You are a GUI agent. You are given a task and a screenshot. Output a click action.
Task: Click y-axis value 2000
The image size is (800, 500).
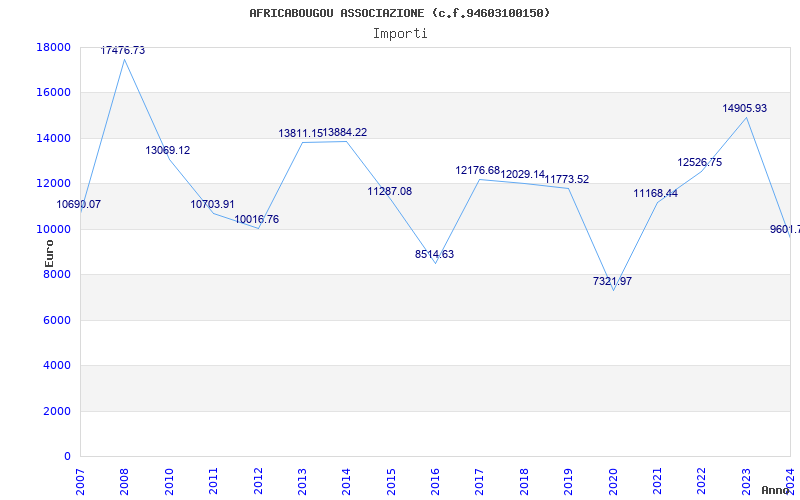[x=57, y=411]
